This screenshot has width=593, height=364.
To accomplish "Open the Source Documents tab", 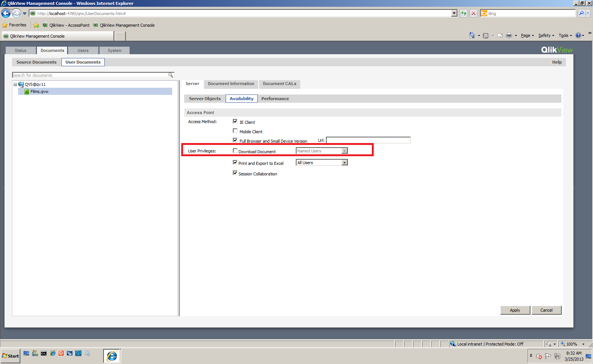I will click(x=37, y=62).
